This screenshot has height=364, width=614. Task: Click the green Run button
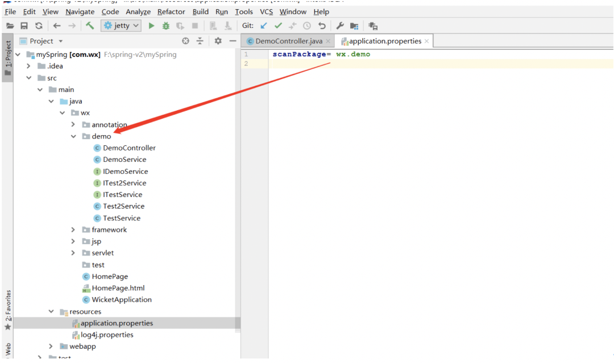pyautogui.click(x=152, y=26)
